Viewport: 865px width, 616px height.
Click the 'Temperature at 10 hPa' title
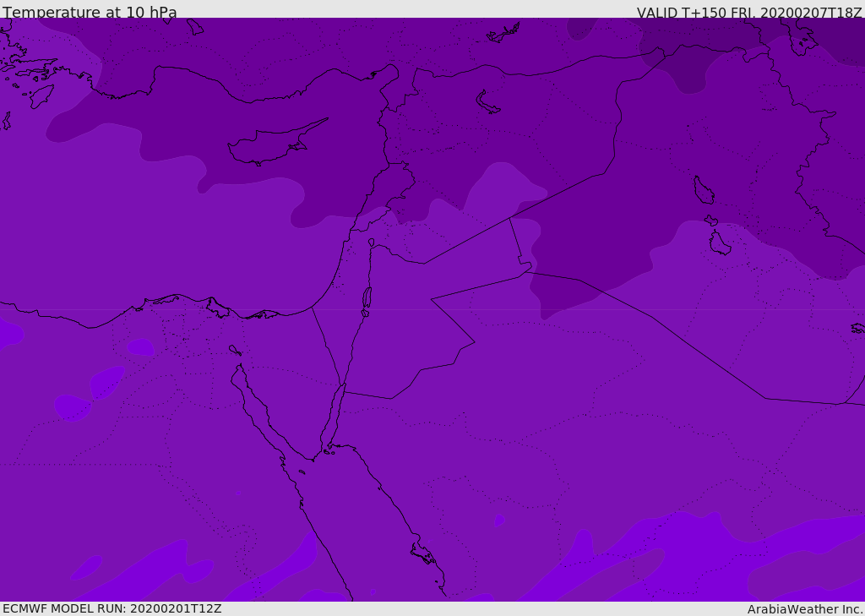coord(90,12)
